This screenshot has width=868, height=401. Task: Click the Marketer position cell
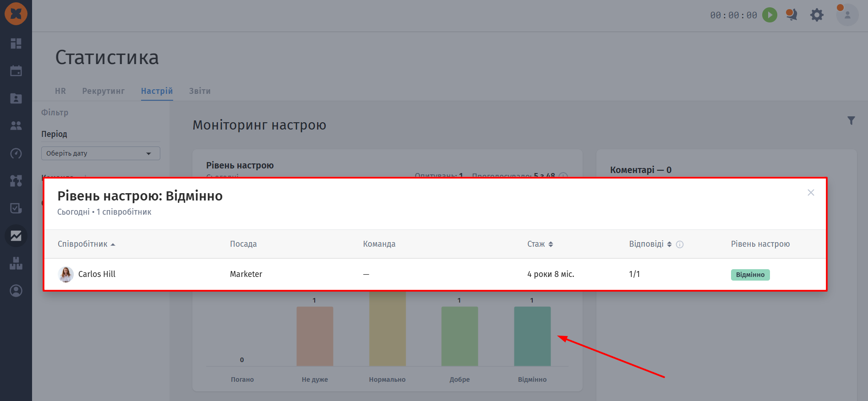tap(246, 274)
